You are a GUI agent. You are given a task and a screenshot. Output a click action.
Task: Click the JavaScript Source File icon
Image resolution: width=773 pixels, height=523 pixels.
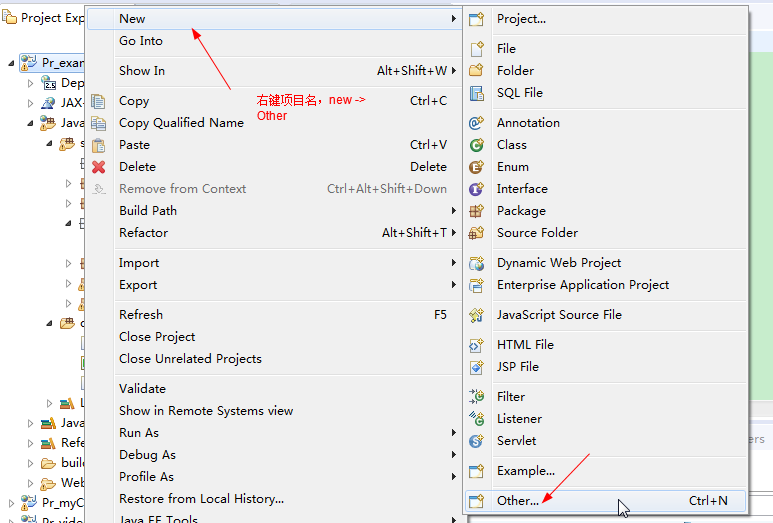click(476, 315)
